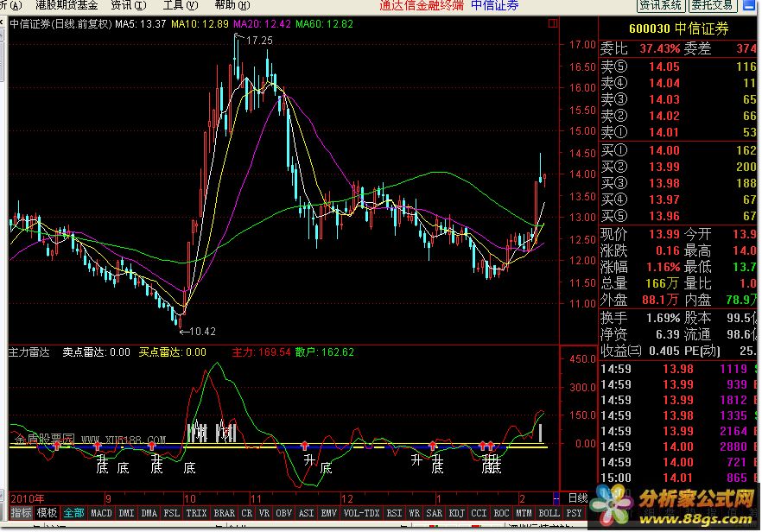Click the 17.25 high price label
This screenshot has width=762, height=532.
(x=259, y=41)
